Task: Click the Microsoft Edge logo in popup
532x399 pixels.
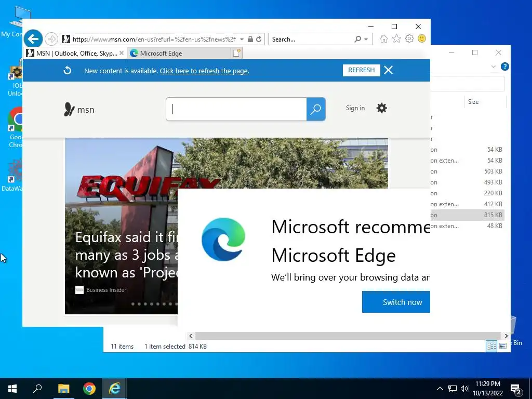Action: (223, 240)
